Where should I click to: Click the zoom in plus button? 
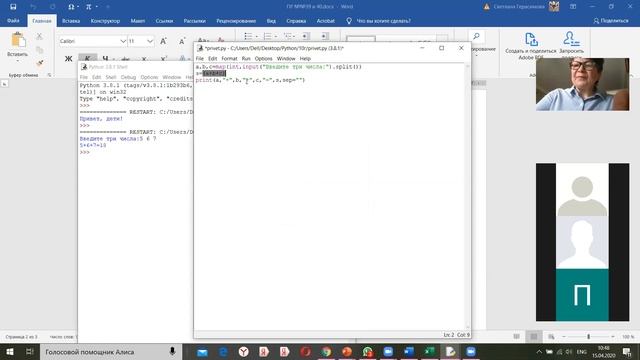pyautogui.click(x=613, y=337)
